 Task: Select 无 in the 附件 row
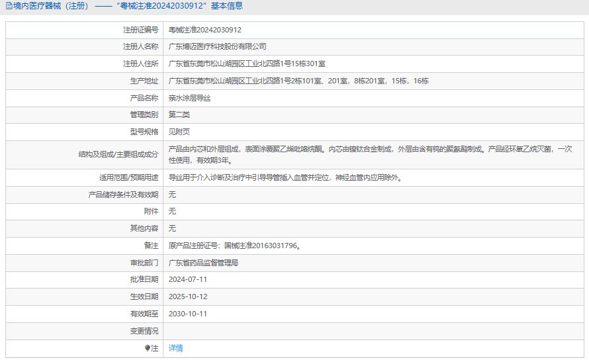pos(172,211)
